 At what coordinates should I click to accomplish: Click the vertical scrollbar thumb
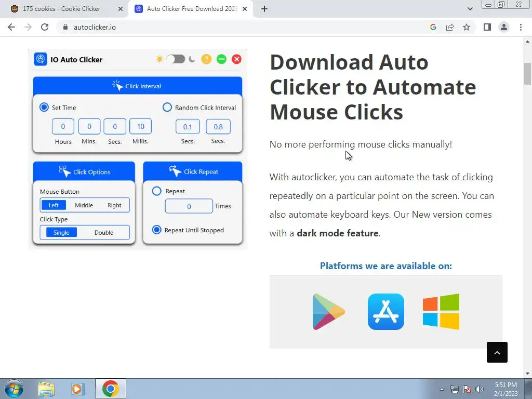(528, 74)
